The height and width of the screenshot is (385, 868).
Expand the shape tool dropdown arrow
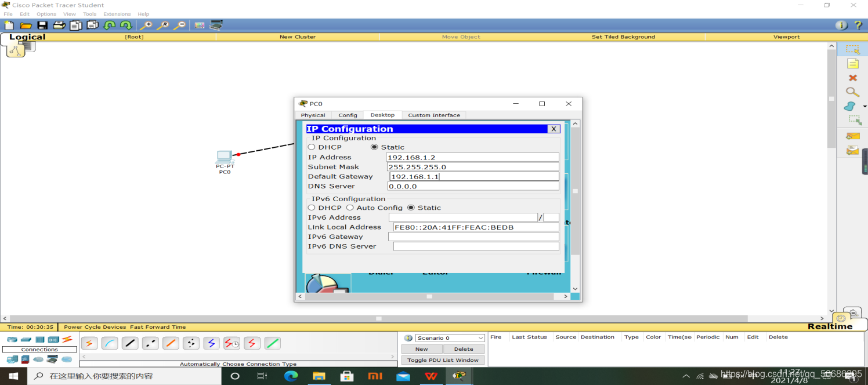pos(865,107)
